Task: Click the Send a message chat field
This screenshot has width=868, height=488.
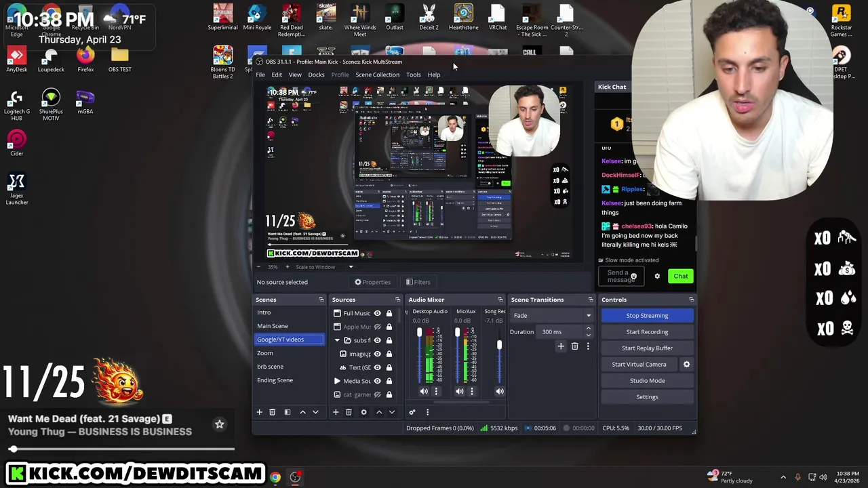Action: click(x=620, y=277)
